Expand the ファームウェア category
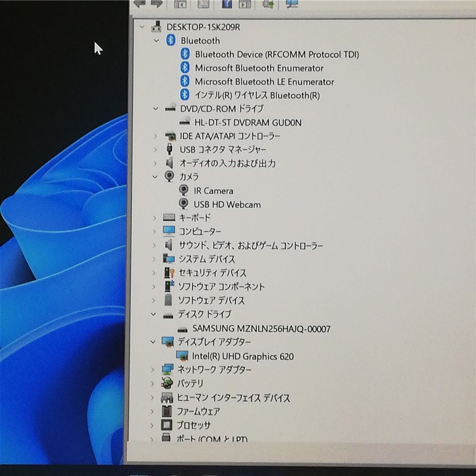Screen dimensions: 476x476 (152, 411)
